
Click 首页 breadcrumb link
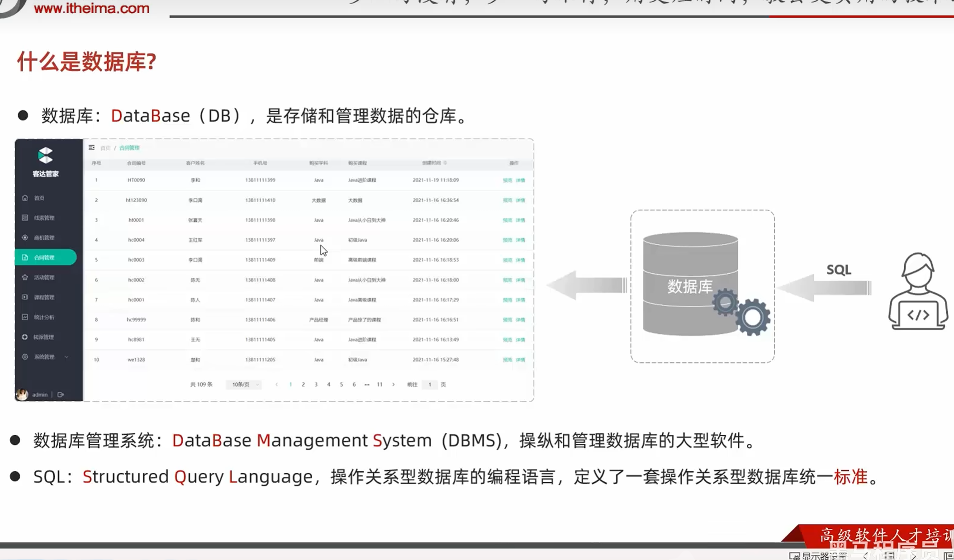(x=105, y=148)
